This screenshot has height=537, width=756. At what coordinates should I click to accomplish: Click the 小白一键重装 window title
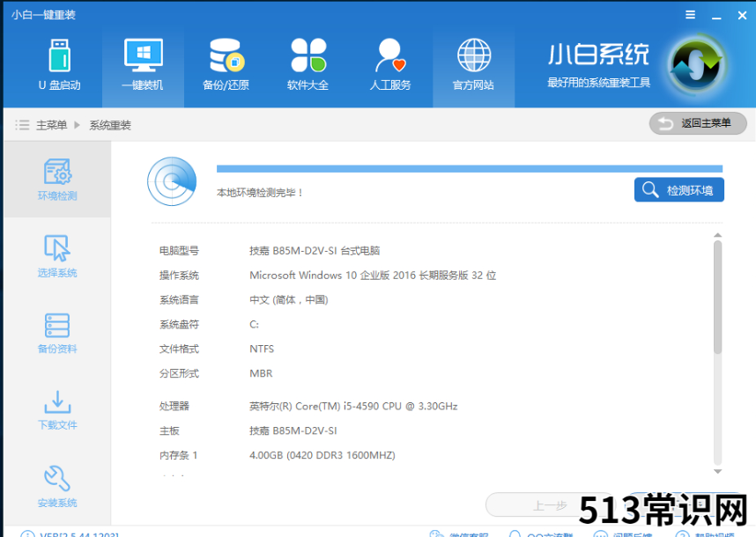click(x=43, y=15)
